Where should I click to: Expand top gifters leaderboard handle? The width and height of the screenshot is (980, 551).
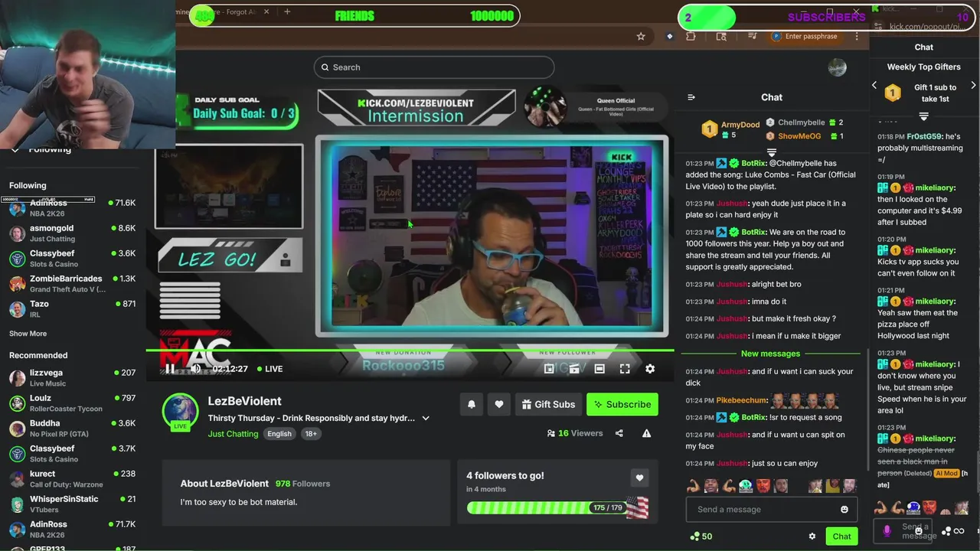click(x=772, y=153)
